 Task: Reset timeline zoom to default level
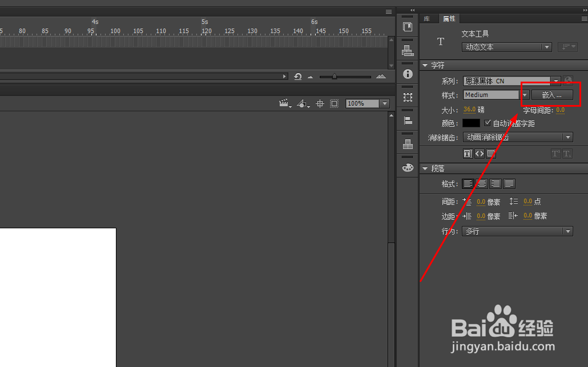coord(298,76)
